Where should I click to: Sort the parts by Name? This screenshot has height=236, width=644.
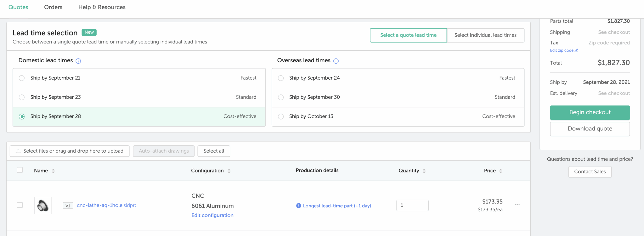tap(53, 171)
